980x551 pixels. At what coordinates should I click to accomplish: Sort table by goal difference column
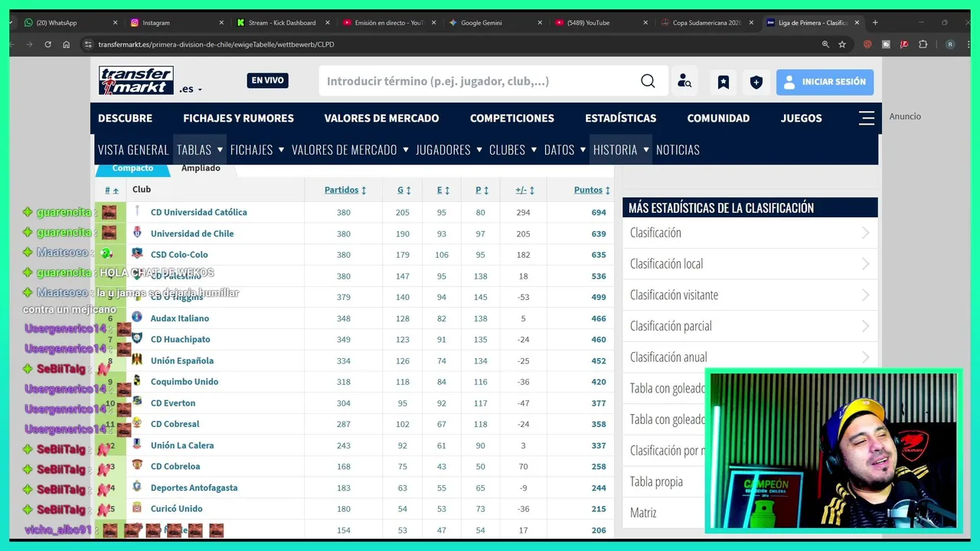point(524,190)
